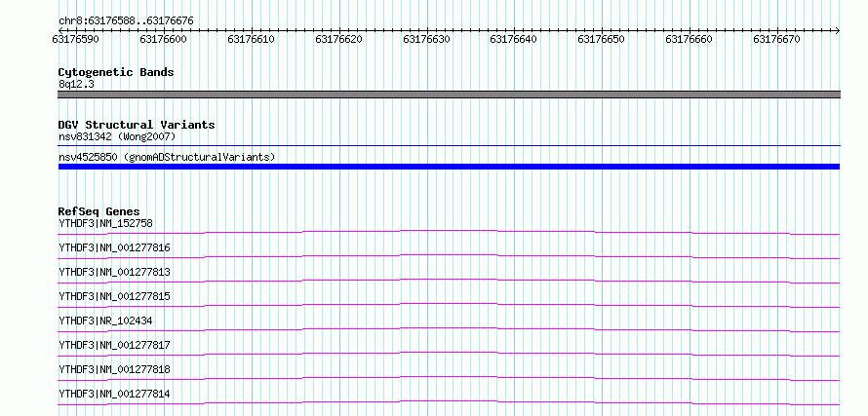Viewport: 868px width, 416px height.
Task: Click ruler position 63176610
Action: click(x=251, y=39)
